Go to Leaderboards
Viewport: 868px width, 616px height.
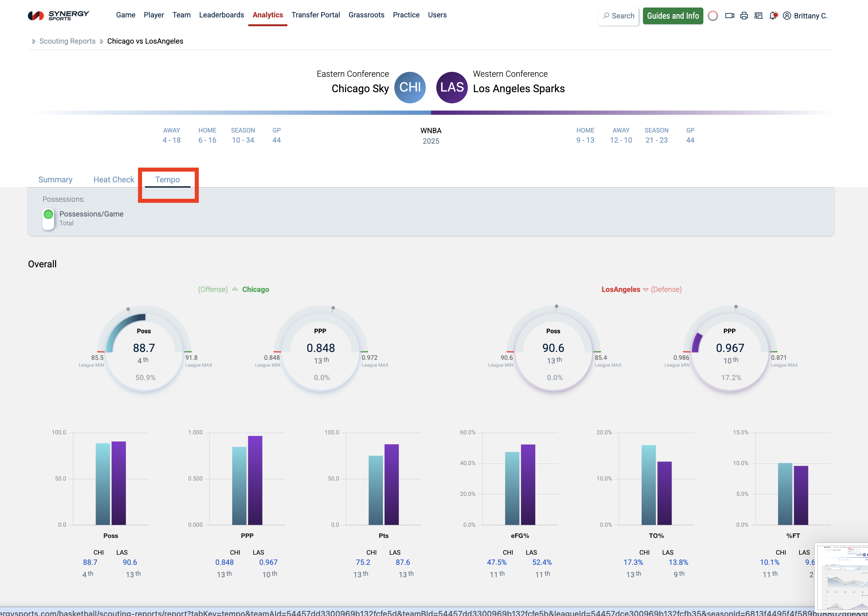[x=221, y=15]
